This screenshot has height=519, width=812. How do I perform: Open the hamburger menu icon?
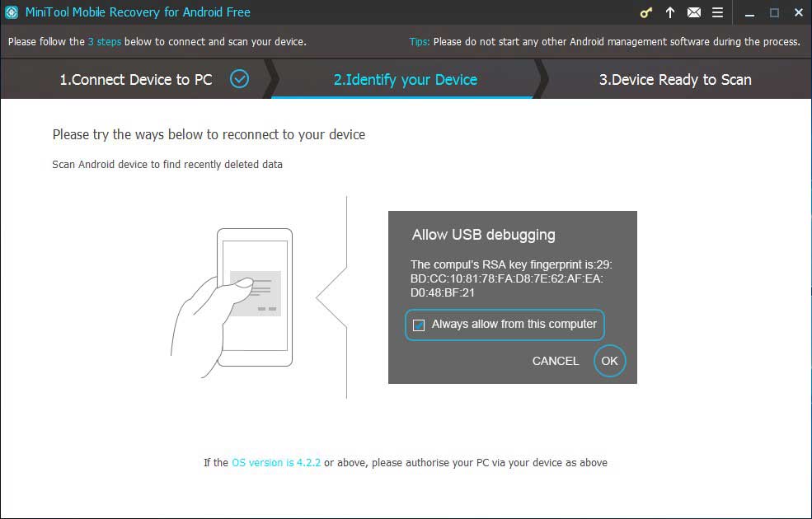pyautogui.click(x=717, y=12)
